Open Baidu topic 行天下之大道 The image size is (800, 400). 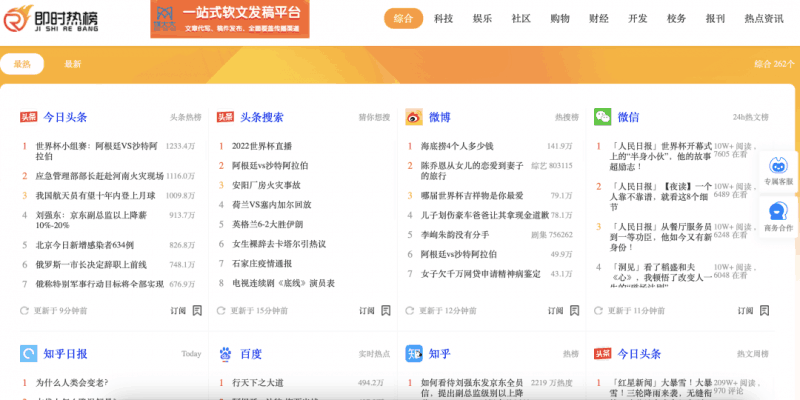pyautogui.click(x=257, y=383)
